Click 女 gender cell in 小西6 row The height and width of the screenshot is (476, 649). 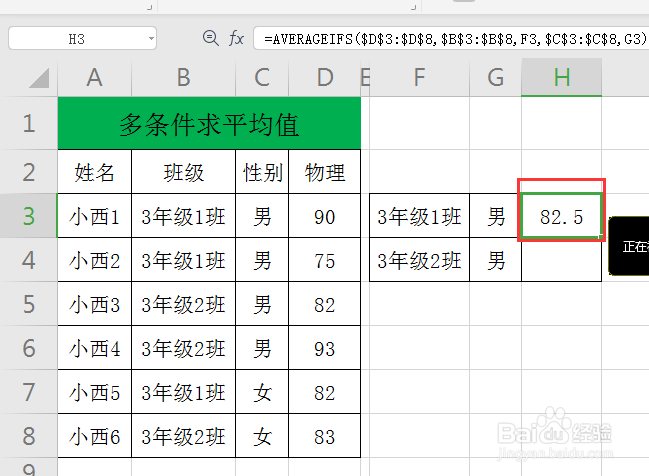[262, 435]
